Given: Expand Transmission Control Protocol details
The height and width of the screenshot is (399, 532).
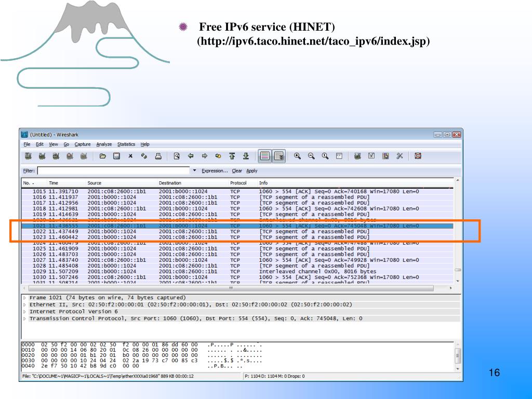Looking at the screenshot, I should (x=24, y=318).
